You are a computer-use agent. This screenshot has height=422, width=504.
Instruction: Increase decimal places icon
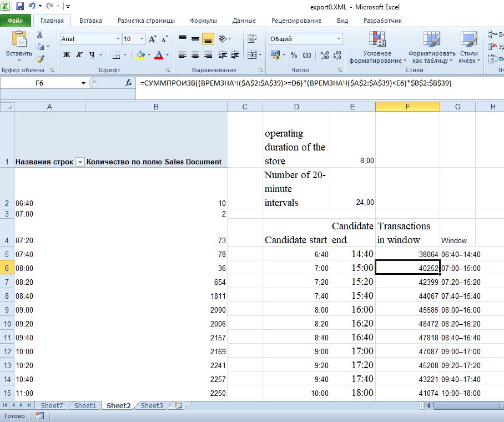(x=324, y=55)
